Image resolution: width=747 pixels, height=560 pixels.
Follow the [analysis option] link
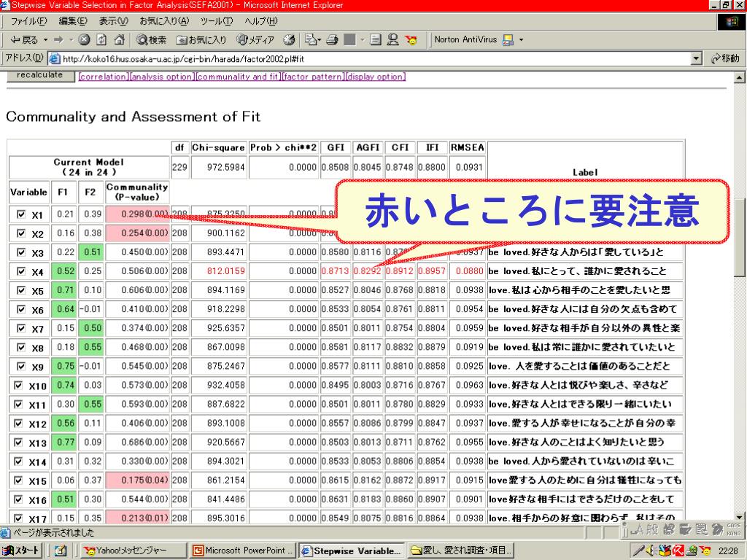coord(163,77)
